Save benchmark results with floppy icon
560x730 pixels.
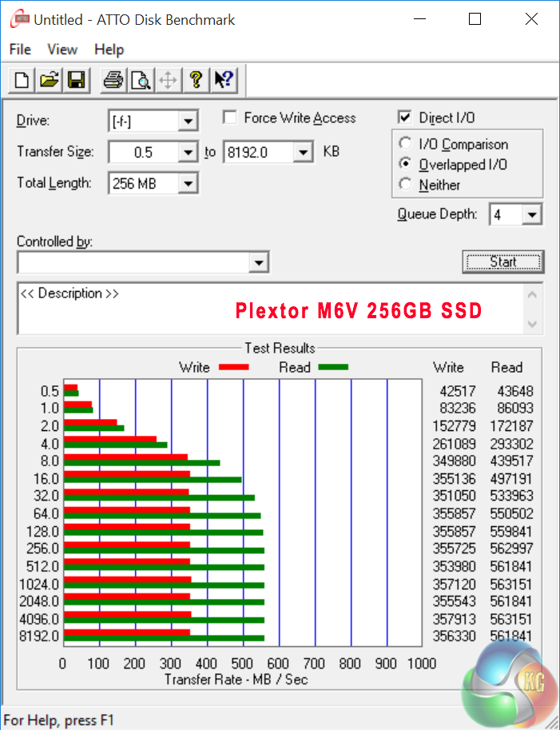[76, 80]
